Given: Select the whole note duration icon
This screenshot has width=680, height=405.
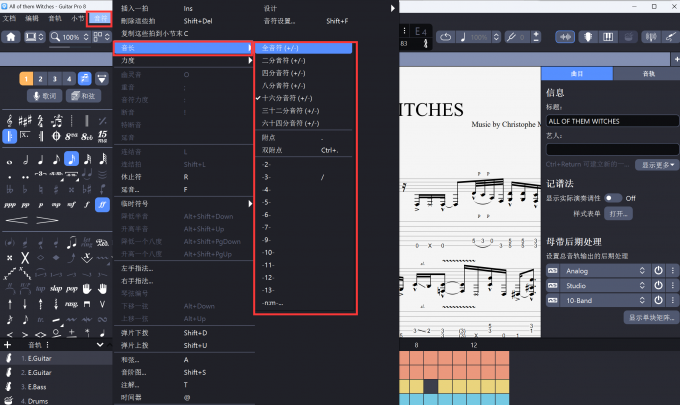Looking at the screenshot, I should point(10,161).
